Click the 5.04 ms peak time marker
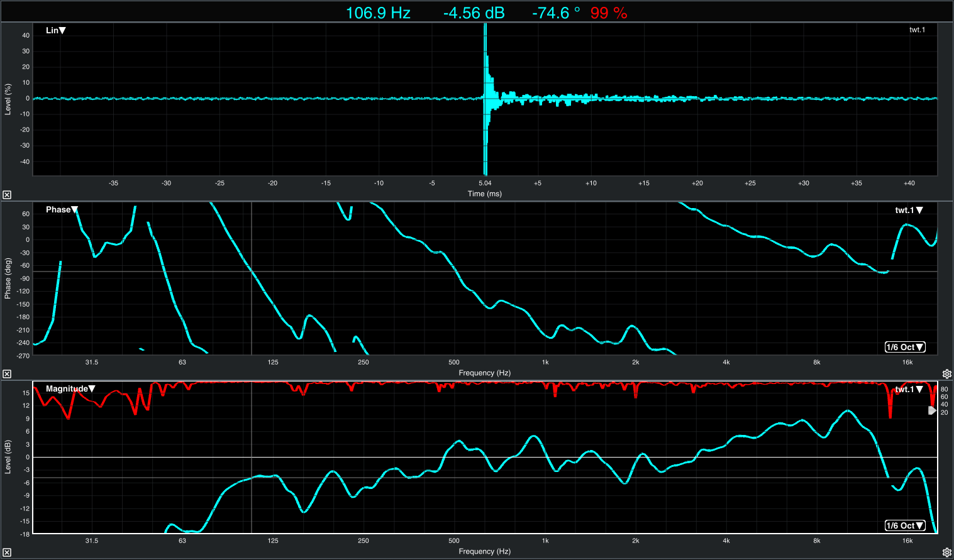 (485, 183)
